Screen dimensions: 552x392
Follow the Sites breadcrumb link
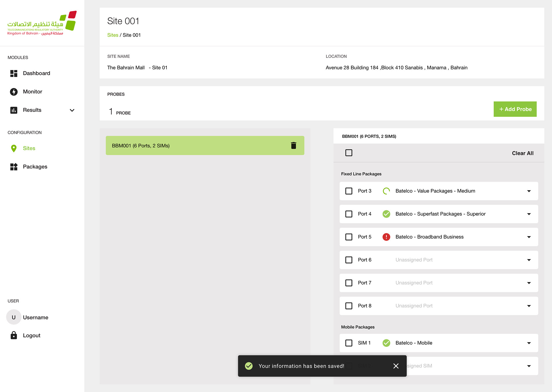coord(113,35)
